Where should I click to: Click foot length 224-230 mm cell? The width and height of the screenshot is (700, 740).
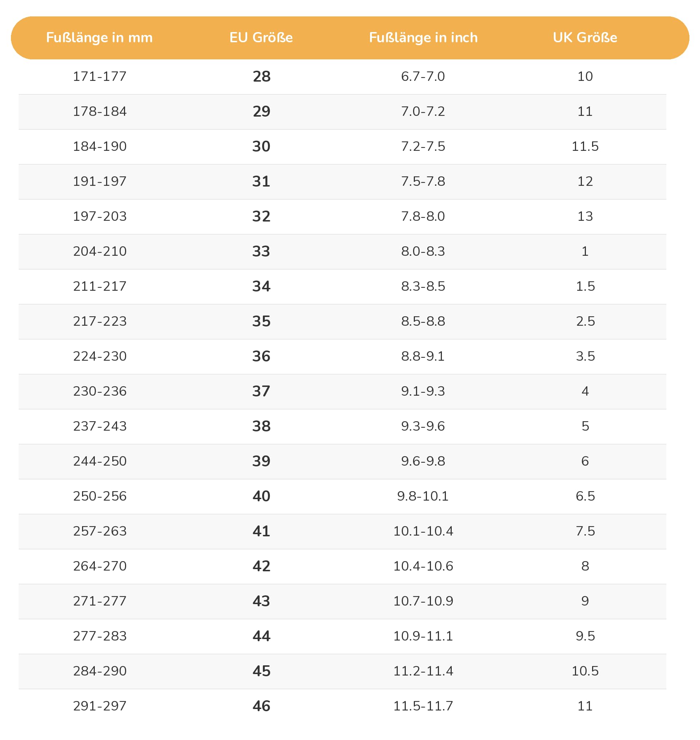100,356
